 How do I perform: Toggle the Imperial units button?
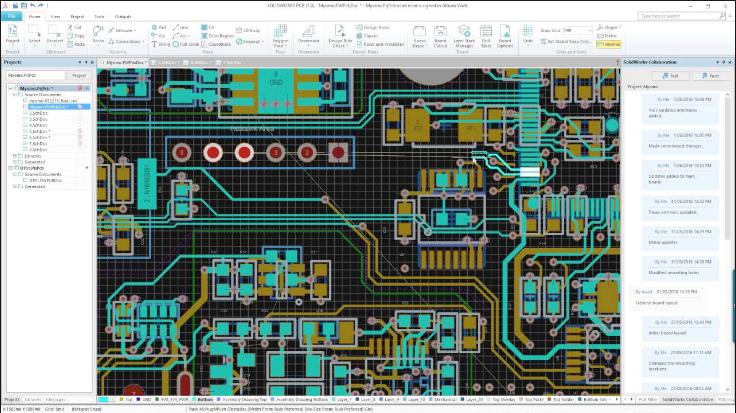click(x=609, y=44)
